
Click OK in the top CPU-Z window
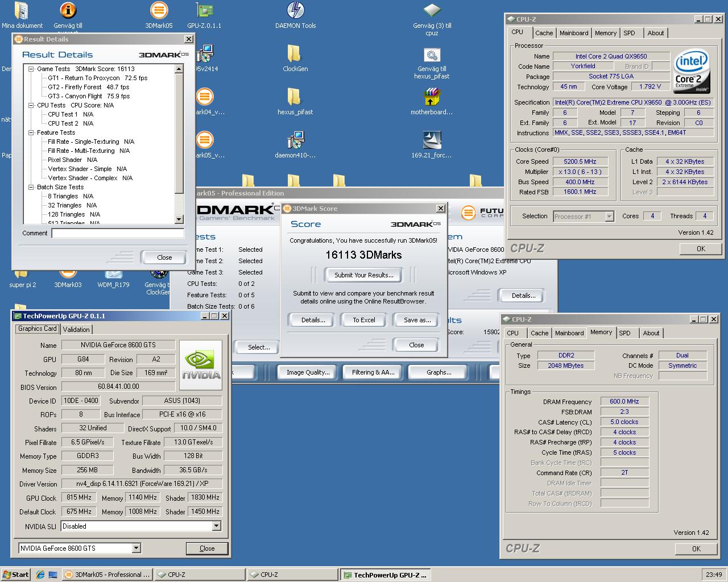click(701, 249)
